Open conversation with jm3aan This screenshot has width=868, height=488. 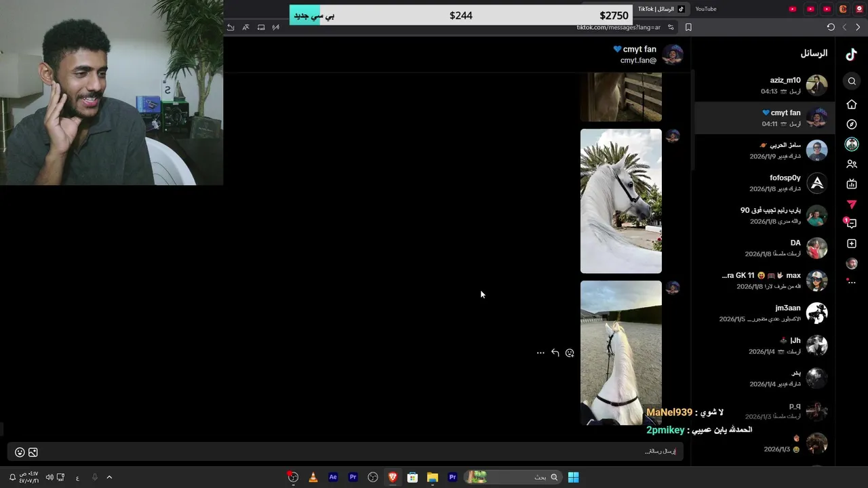762,313
